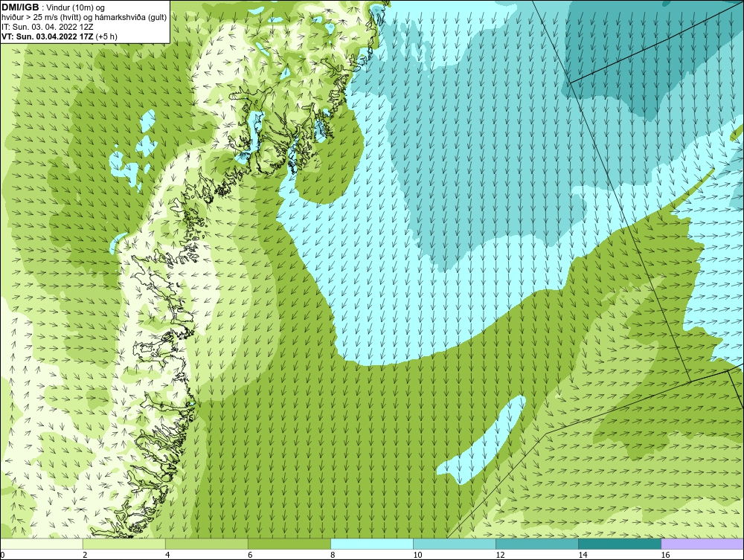Image resolution: width=744 pixels, height=560 pixels.
Task: Click legend value label "10"
Action: coord(417,555)
